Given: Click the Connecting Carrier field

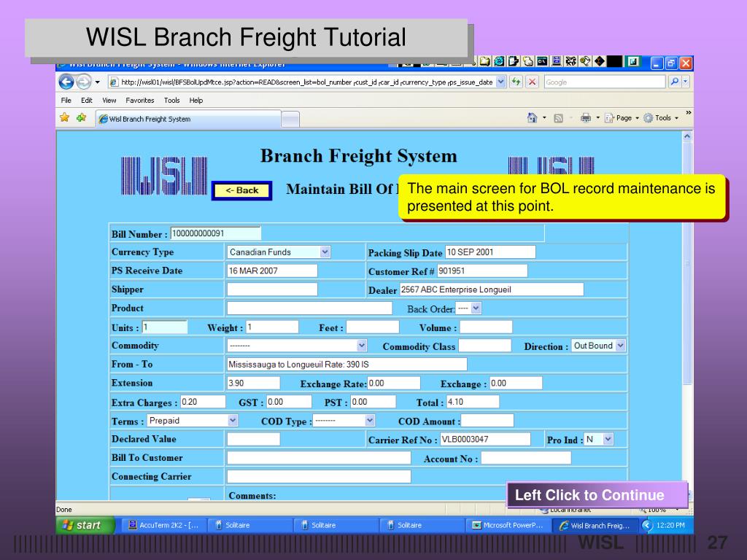Looking at the screenshot, I should point(319,477).
